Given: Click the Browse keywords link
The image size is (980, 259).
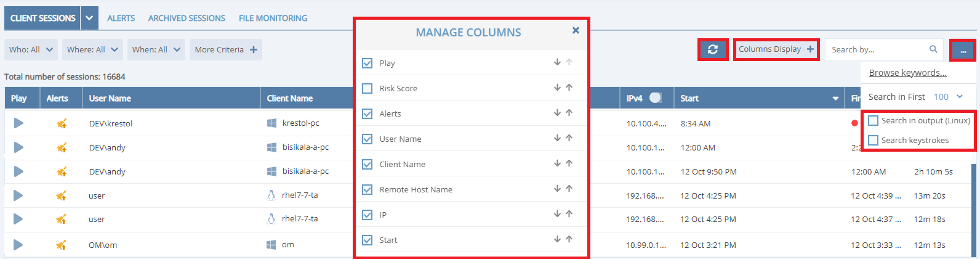Looking at the screenshot, I should tap(907, 73).
